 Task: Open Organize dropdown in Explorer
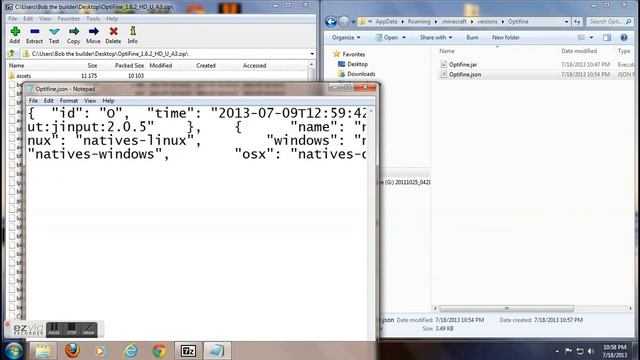click(x=346, y=38)
